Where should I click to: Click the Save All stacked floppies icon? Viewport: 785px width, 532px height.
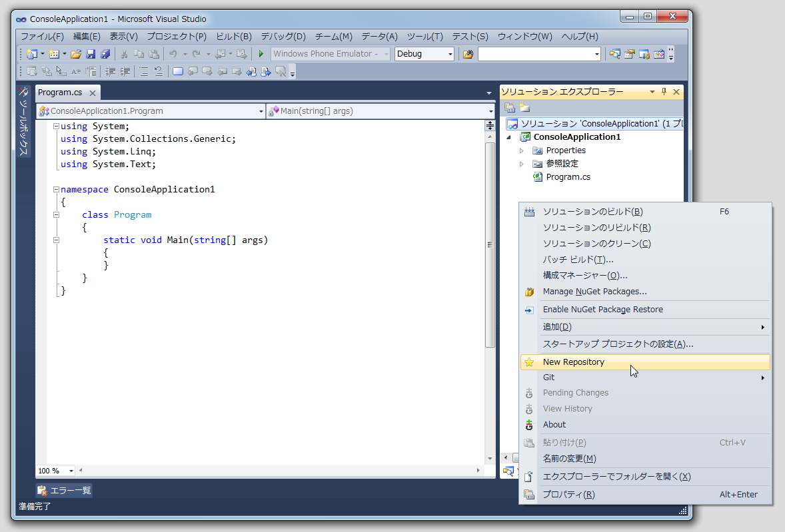(x=105, y=54)
